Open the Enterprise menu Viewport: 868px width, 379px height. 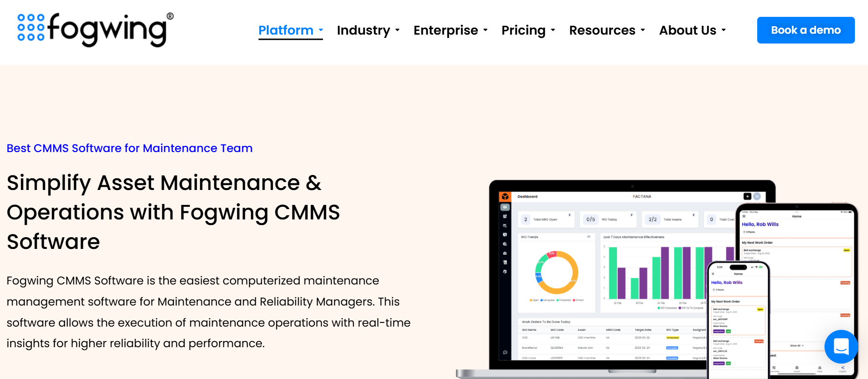pyautogui.click(x=445, y=30)
